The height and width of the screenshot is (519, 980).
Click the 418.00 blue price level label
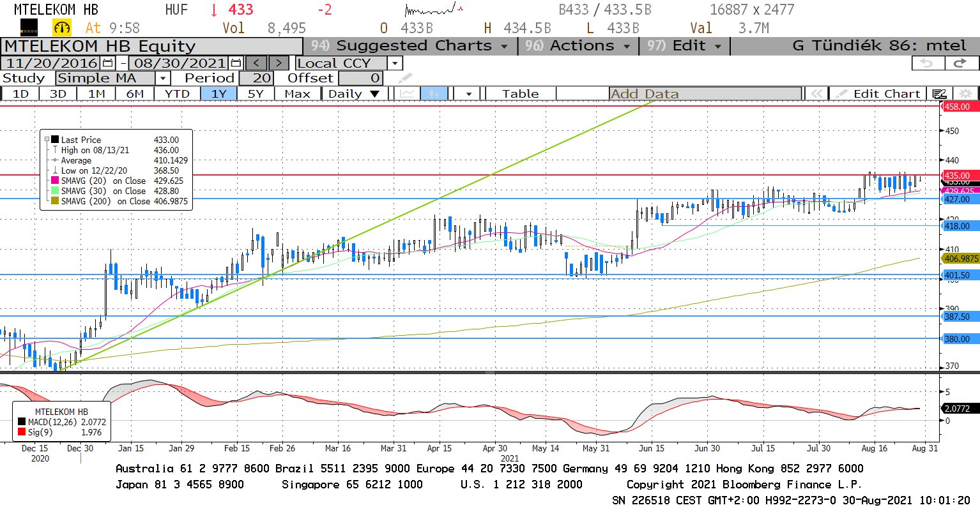click(961, 226)
